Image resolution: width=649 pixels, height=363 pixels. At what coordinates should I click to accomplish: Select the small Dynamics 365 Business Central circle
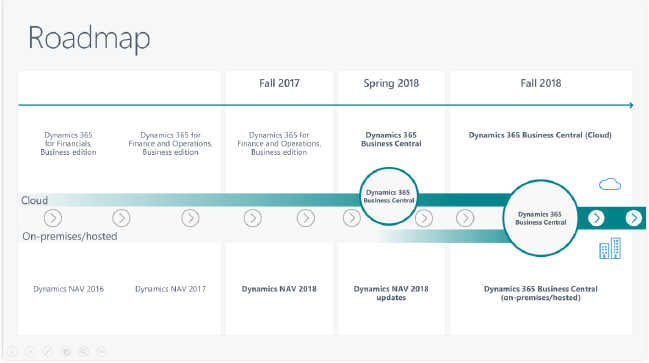(x=389, y=196)
